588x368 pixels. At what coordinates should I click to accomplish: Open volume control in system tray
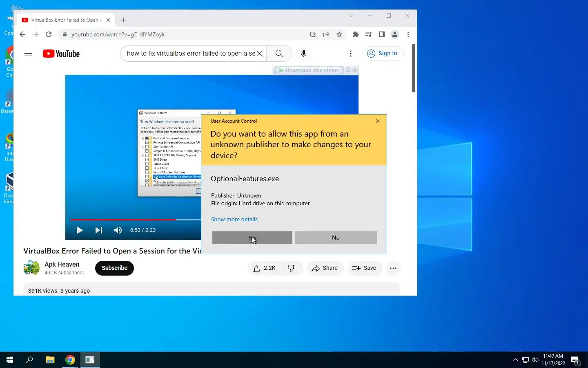(535, 360)
